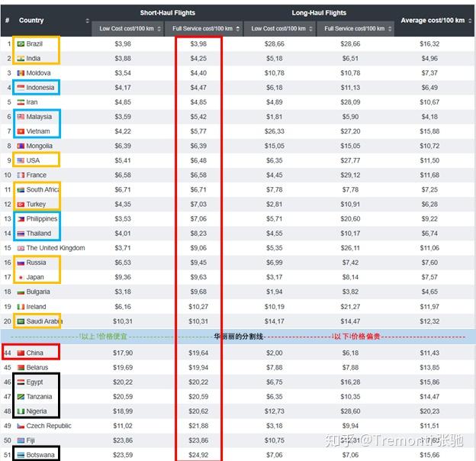Click the Thailand flag icon
This screenshot has width=476, height=461.
tap(21, 234)
